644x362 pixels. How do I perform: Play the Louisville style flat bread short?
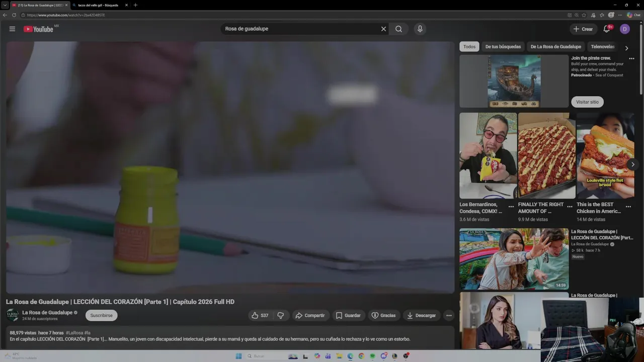(x=605, y=155)
